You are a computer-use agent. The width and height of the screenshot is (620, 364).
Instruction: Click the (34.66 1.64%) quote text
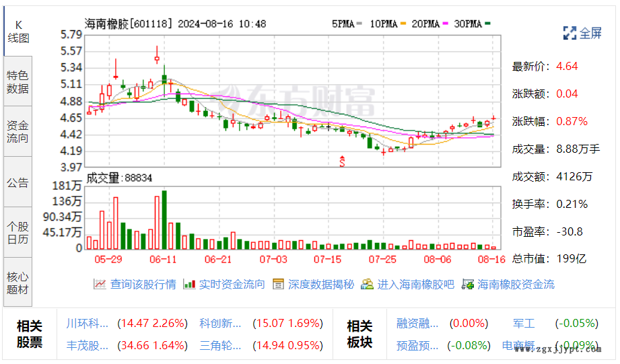coord(152,345)
